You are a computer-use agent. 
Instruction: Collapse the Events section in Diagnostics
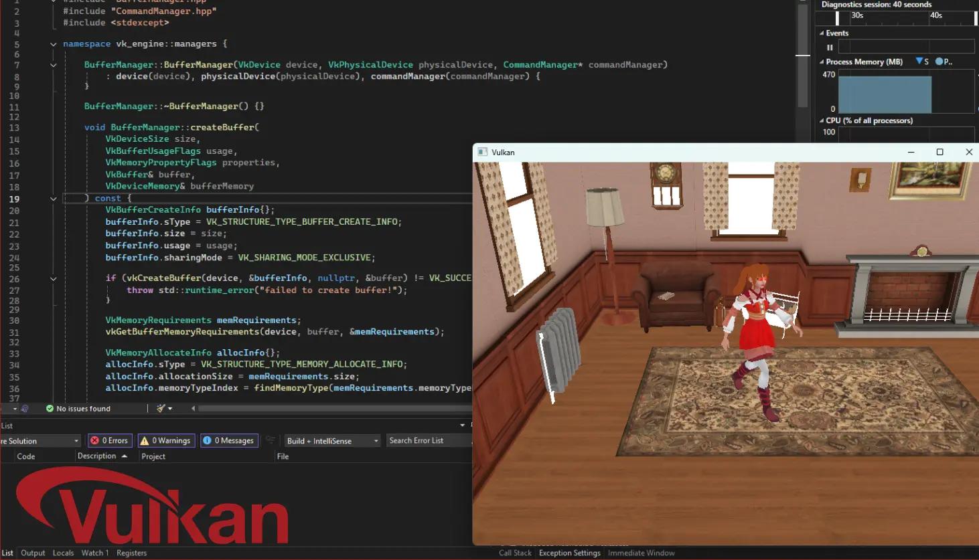pos(822,33)
